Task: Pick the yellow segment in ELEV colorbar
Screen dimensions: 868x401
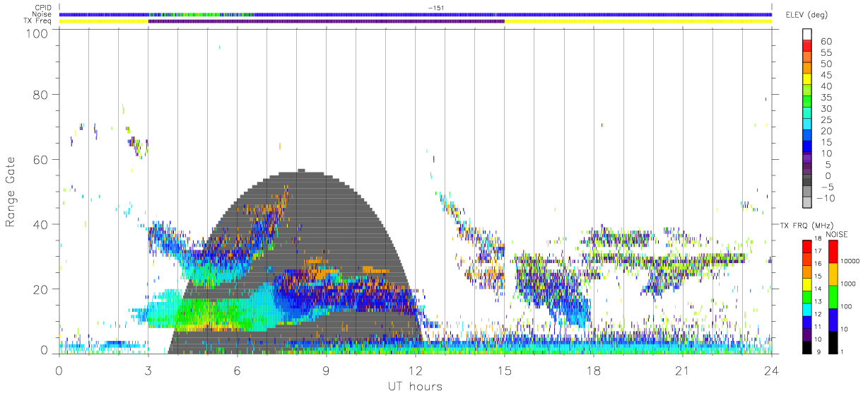Action: click(x=807, y=80)
